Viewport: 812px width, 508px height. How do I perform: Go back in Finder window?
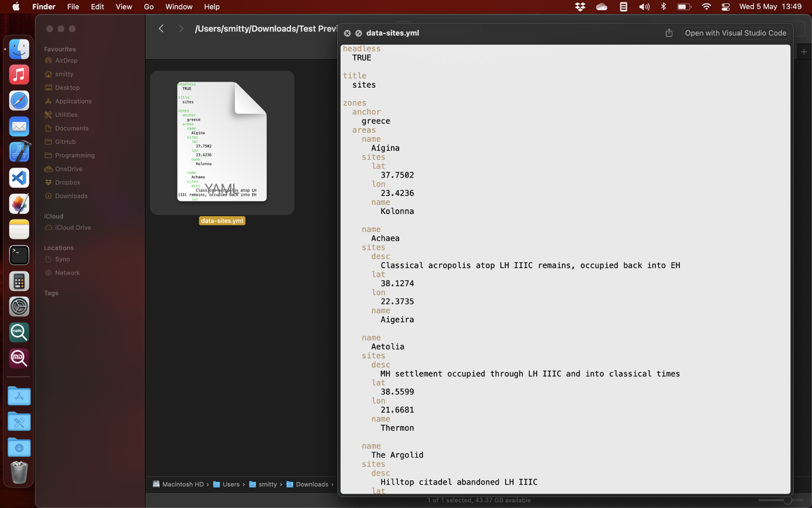pos(161,28)
